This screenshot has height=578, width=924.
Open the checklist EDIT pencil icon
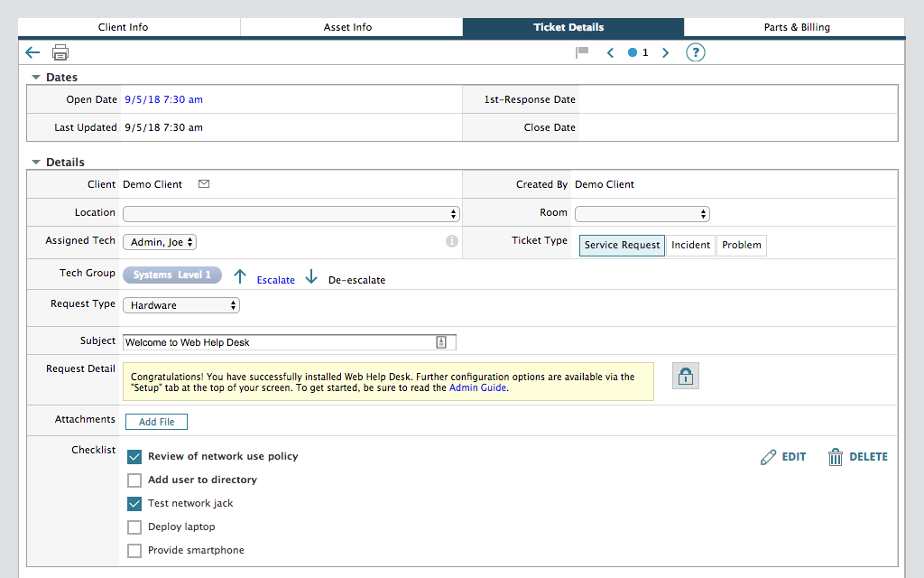[x=768, y=456]
